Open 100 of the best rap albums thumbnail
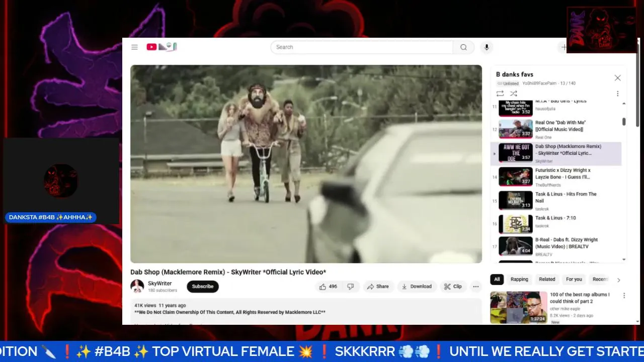This screenshot has height=362, width=644. point(519,307)
